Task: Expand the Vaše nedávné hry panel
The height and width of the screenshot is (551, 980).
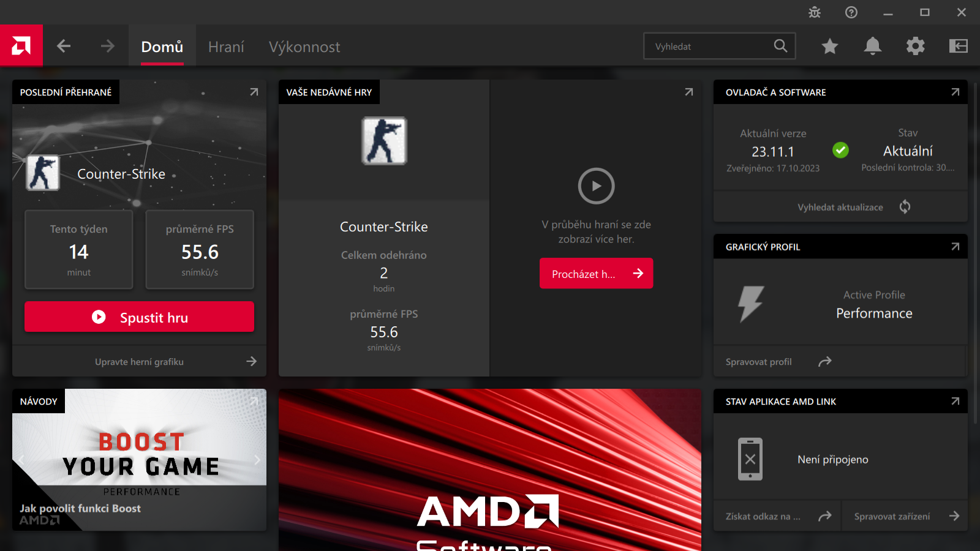Action: [689, 92]
